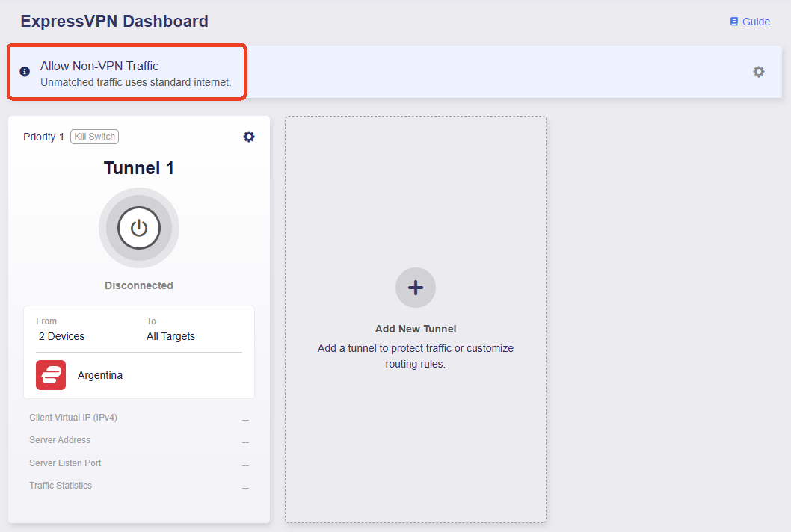Viewport: 791px width, 532px height.
Task: Click the Kill Switch badge
Action: click(94, 137)
